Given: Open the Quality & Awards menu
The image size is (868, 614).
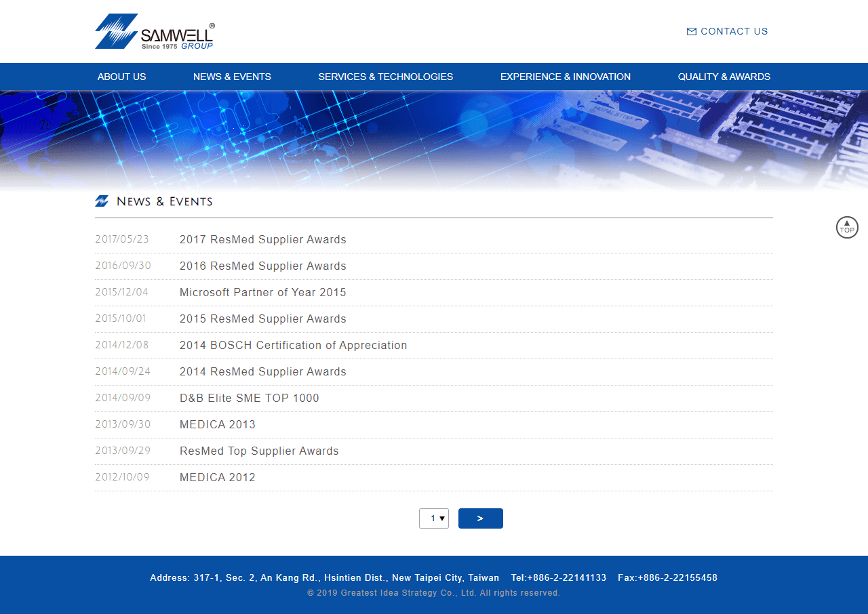Looking at the screenshot, I should [x=724, y=77].
